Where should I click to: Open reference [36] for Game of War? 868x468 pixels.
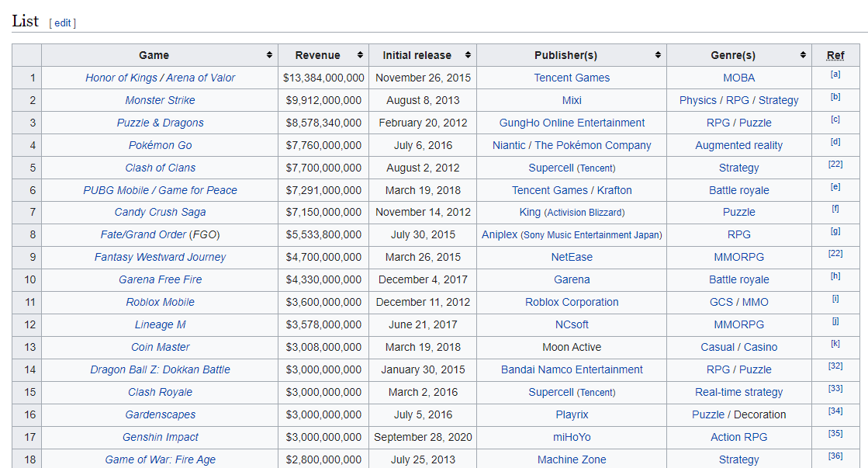coord(835,456)
